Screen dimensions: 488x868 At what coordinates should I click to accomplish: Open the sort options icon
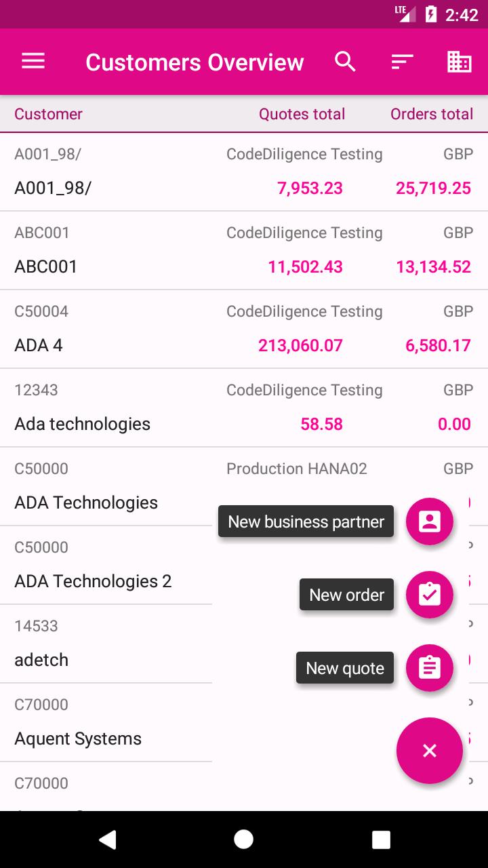(x=403, y=62)
